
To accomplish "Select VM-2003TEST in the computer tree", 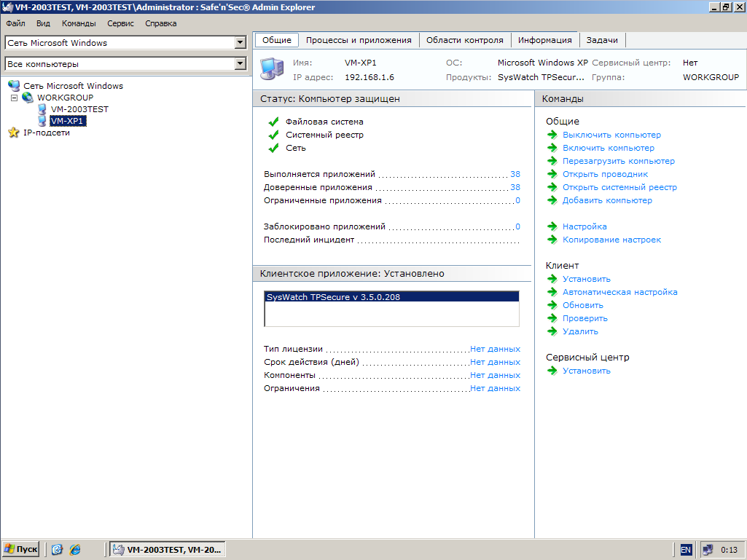I will click(x=79, y=109).
